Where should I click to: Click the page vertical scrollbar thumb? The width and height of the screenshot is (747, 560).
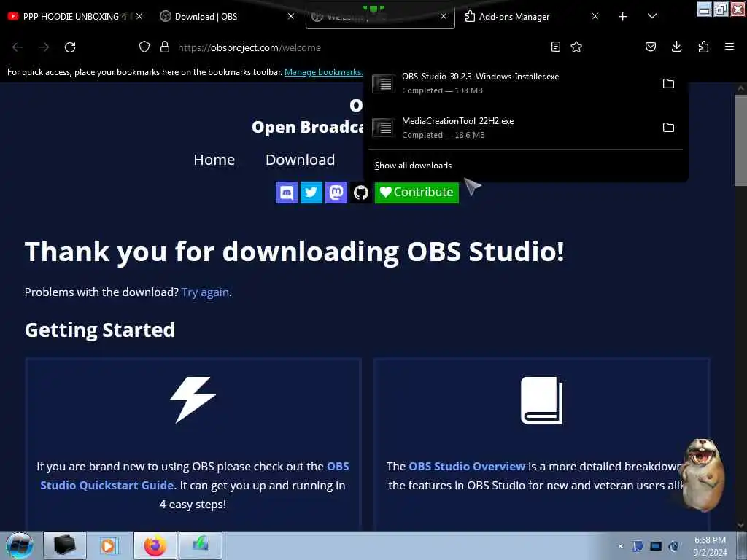point(741,141)
